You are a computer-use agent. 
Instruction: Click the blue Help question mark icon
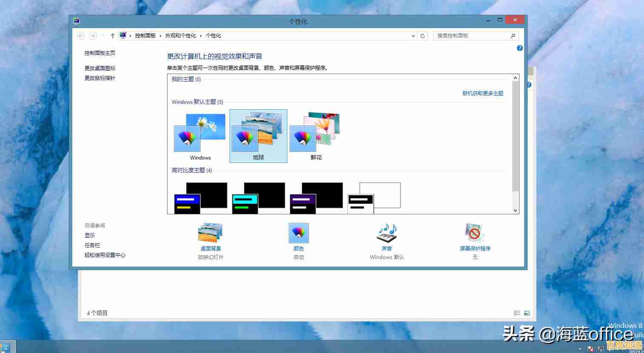[x=519, y=48]
